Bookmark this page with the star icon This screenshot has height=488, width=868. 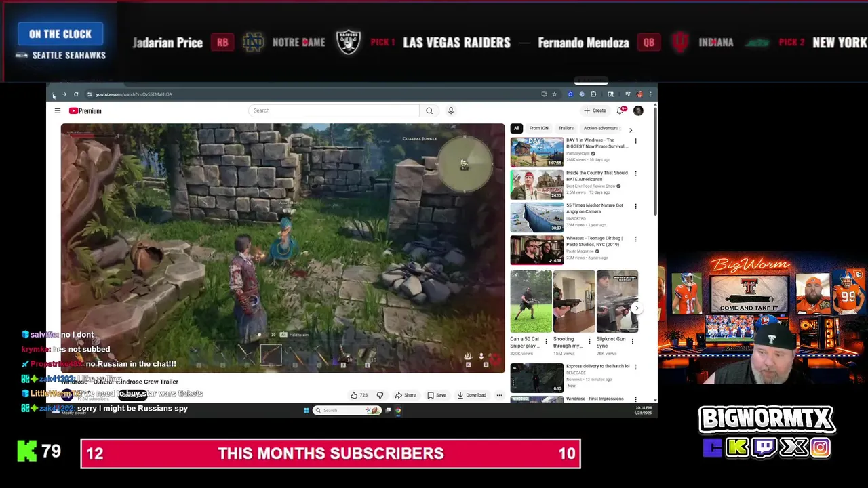[554, 94]
